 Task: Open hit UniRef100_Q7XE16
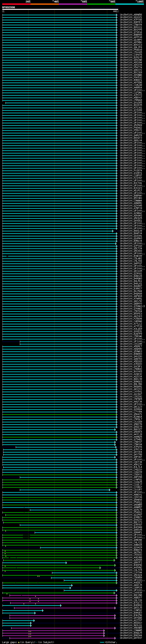(131, 32)
